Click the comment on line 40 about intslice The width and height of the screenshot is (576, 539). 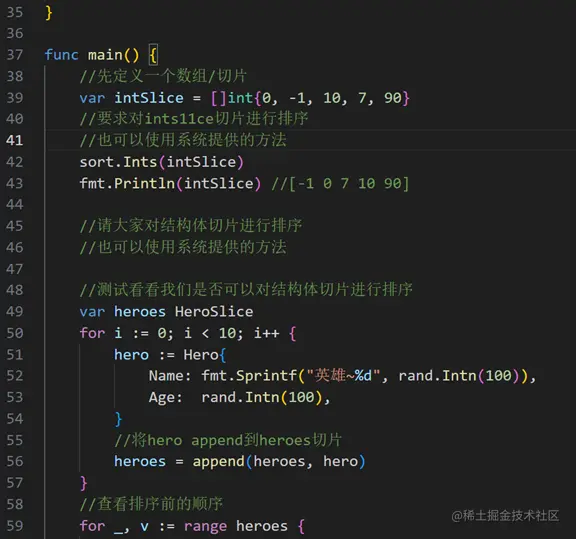(194, 119)
